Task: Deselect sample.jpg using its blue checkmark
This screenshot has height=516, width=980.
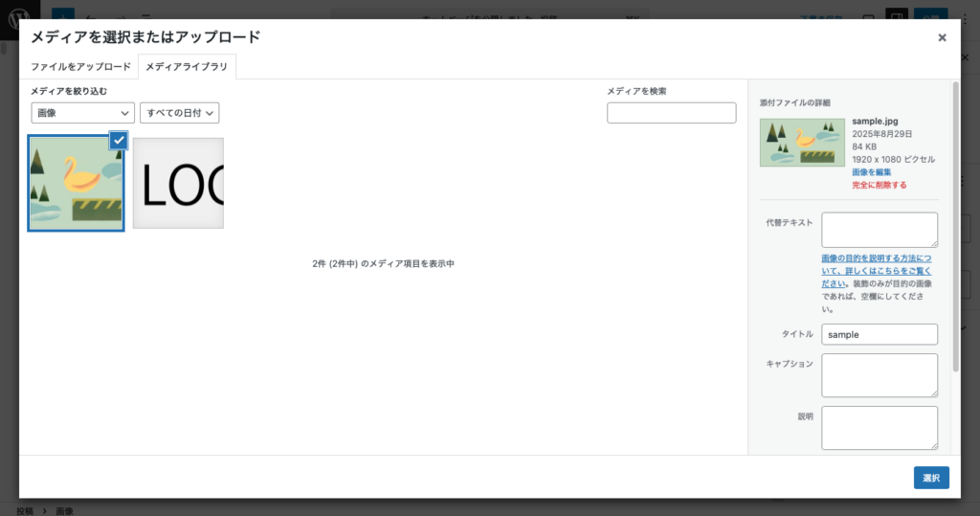Action: point(119,140)
